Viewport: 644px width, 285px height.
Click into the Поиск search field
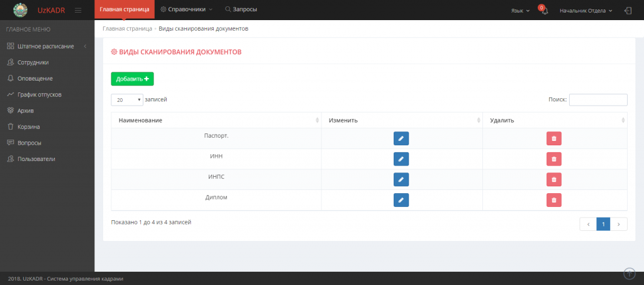click(x=597, y=99)
